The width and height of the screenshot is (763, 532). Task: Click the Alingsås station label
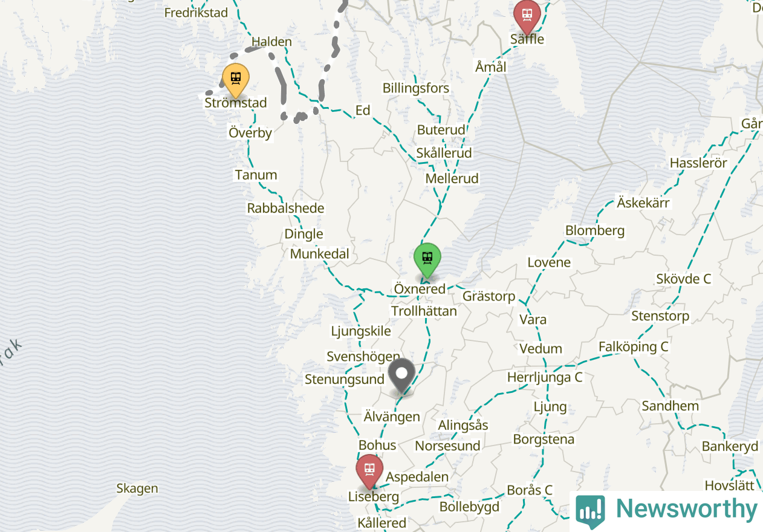pyautogui.click(x=463, y=426)
